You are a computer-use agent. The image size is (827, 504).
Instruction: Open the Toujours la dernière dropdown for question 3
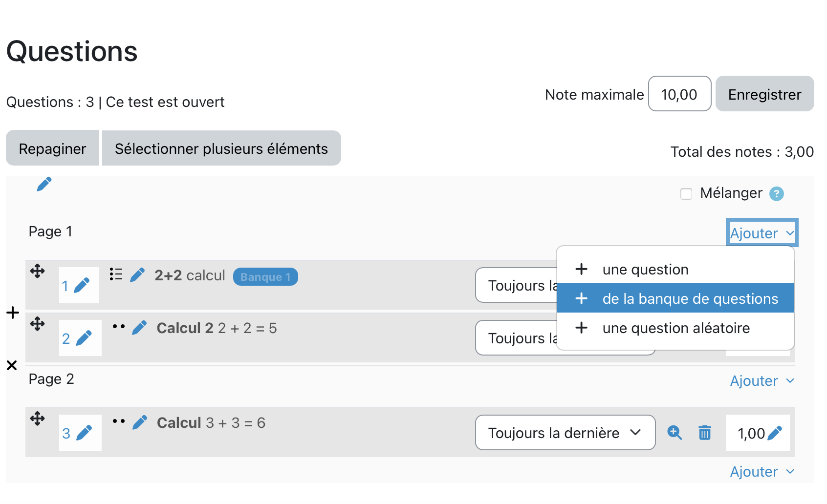565,433
